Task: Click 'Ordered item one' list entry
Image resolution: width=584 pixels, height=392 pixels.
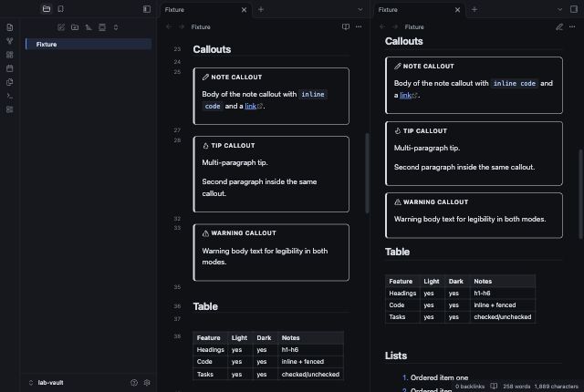Action: [x=439, y=377]
